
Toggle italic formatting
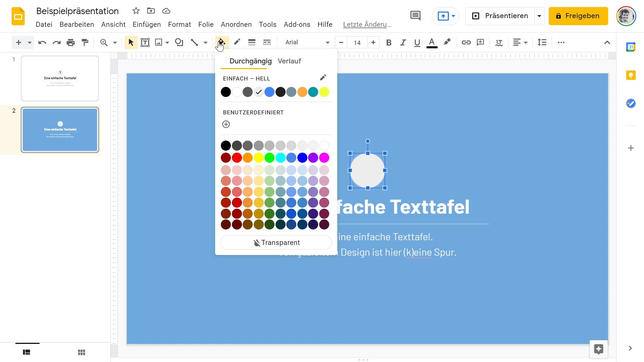(403, 42)
